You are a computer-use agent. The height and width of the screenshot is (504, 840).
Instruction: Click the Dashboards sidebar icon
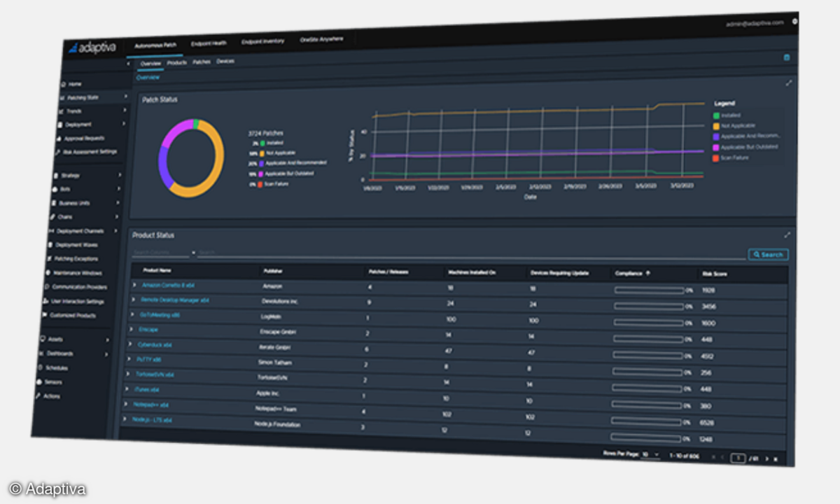pos(41,353)
